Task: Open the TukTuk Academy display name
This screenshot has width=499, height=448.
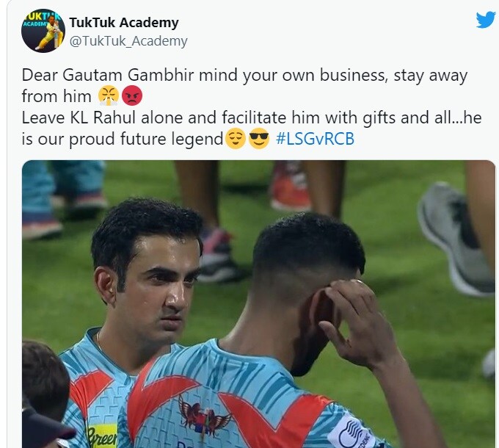Action: pyautogui.click(x=124, y=23)
